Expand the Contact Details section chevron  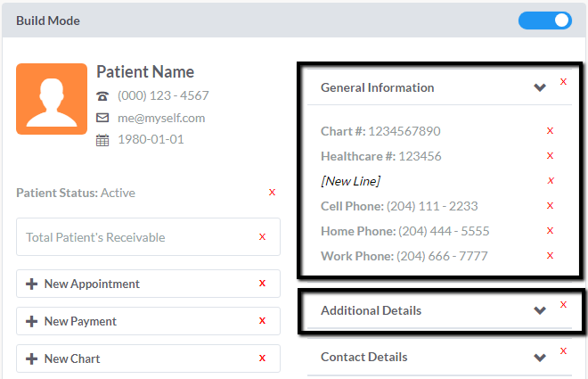540,358
